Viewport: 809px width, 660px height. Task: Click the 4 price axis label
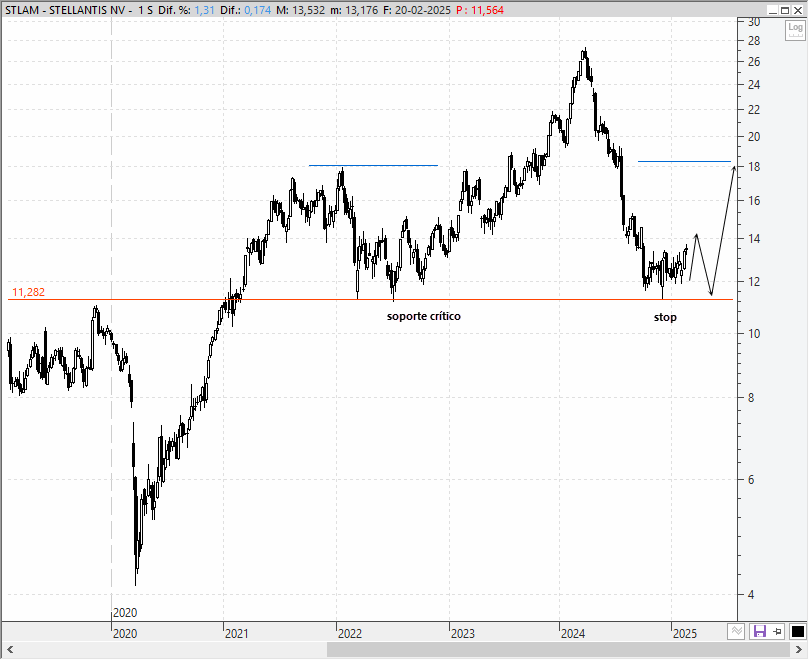coord(751,594)
